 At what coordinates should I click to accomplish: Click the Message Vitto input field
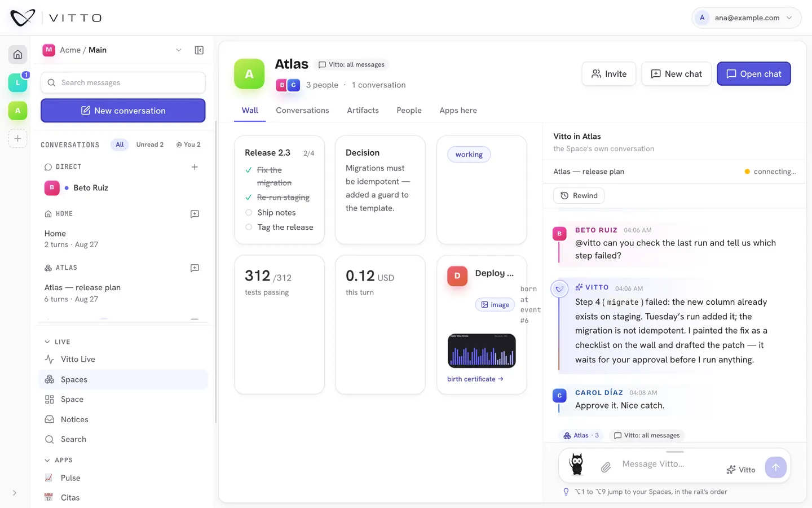click(x=671, y=465)
